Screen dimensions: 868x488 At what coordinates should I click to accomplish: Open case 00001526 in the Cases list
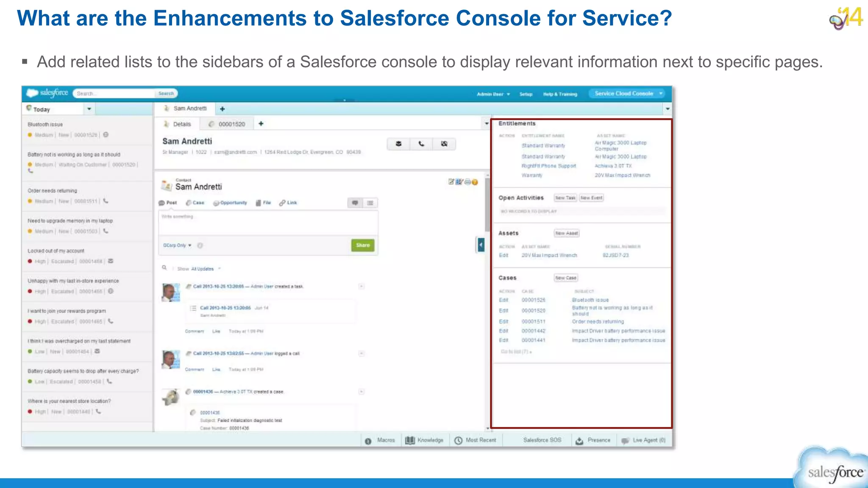point(533,300)
